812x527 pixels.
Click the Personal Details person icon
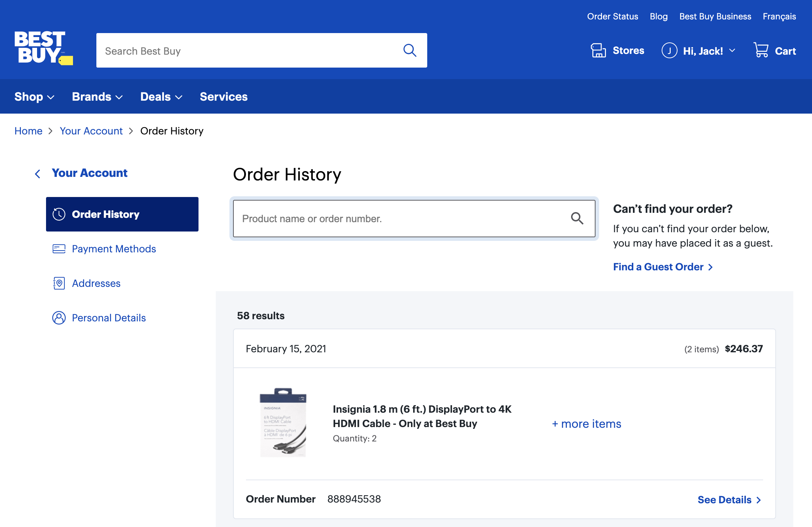59,318
